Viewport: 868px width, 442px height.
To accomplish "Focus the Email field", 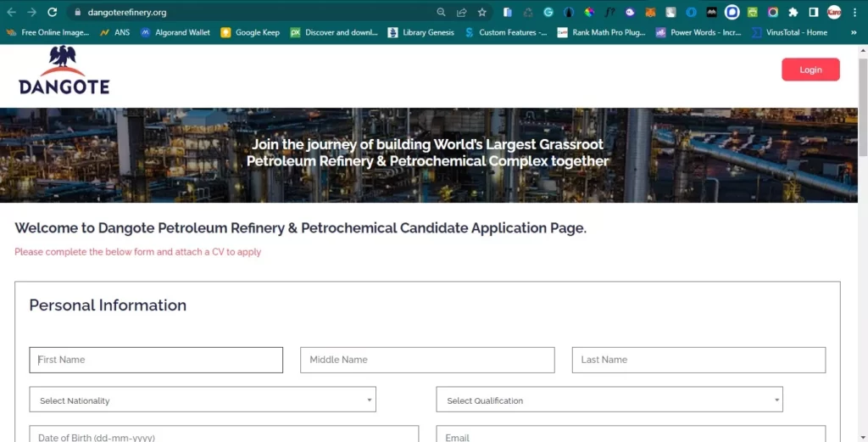I will tap(631, 434).
